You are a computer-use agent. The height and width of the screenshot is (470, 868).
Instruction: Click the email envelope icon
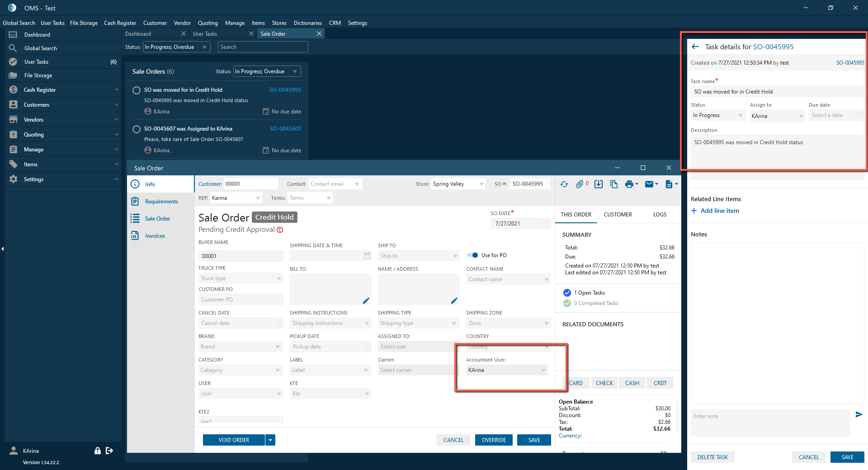pos(649,184)
